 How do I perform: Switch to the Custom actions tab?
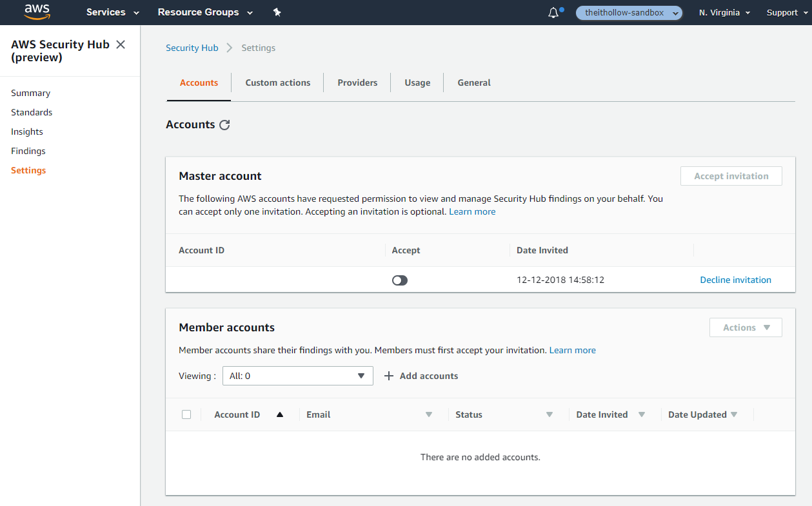coord(278,83)
